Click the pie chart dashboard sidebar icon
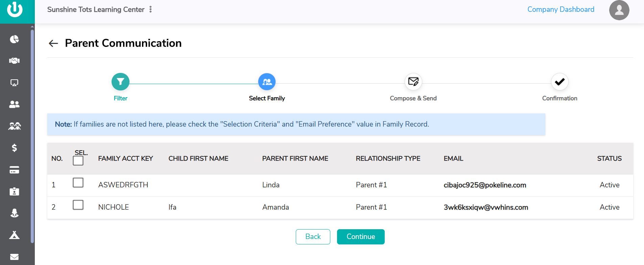 (14, 39)
